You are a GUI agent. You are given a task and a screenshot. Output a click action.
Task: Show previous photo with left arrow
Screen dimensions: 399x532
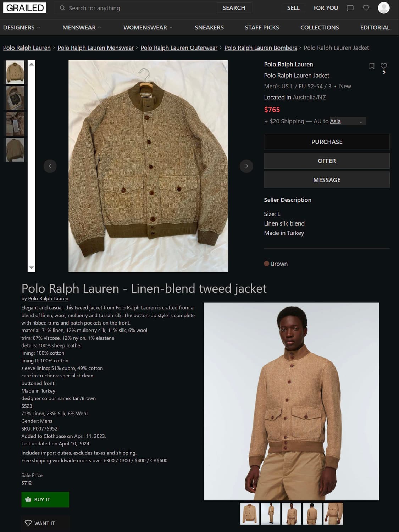(50, 166)
